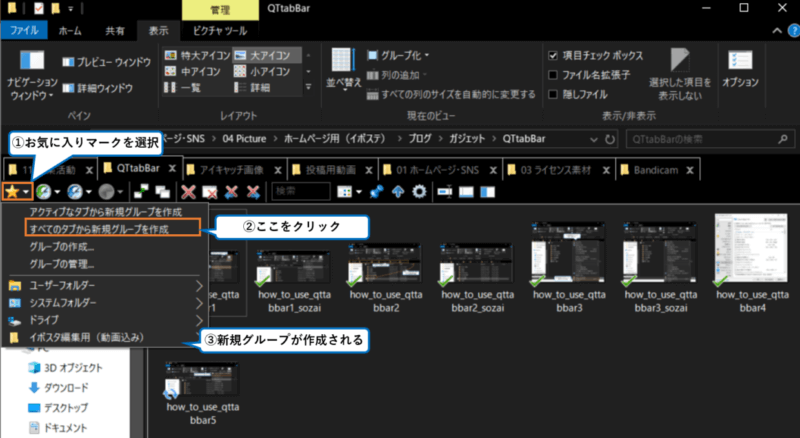Switch to the ホーム ribbon tab
Viewport: 800px width, 438px height.
click(x=70, y=31)
